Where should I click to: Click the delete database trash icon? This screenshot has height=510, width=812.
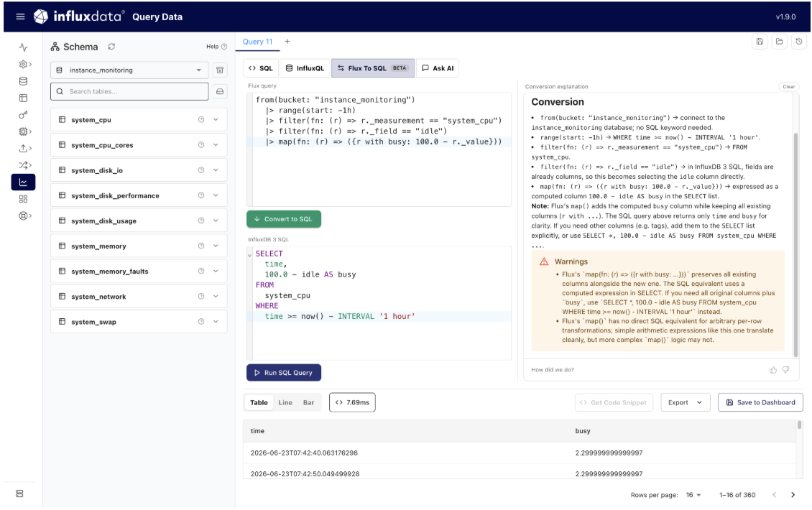click(x=220, y=70)
